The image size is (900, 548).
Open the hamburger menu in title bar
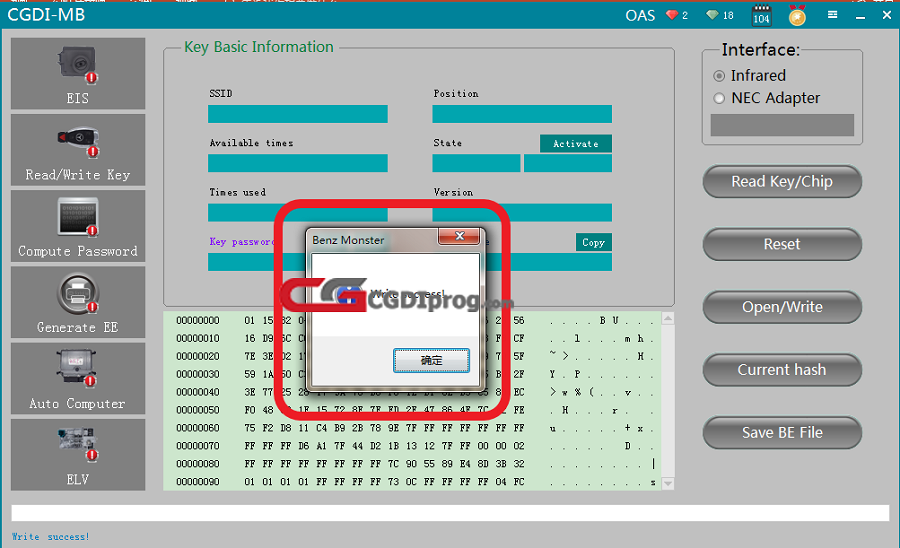[x=832, y=15]
